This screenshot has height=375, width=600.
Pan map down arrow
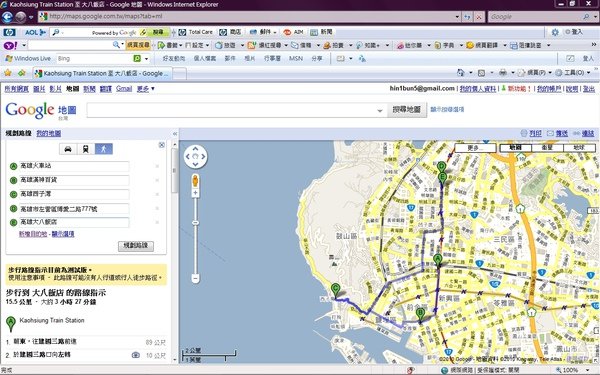(196, 164)
